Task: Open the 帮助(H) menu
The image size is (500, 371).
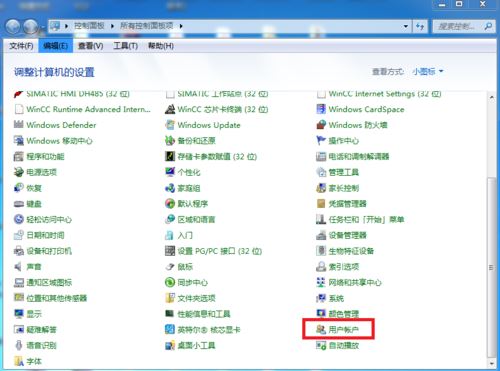Action: pos(161,46)
